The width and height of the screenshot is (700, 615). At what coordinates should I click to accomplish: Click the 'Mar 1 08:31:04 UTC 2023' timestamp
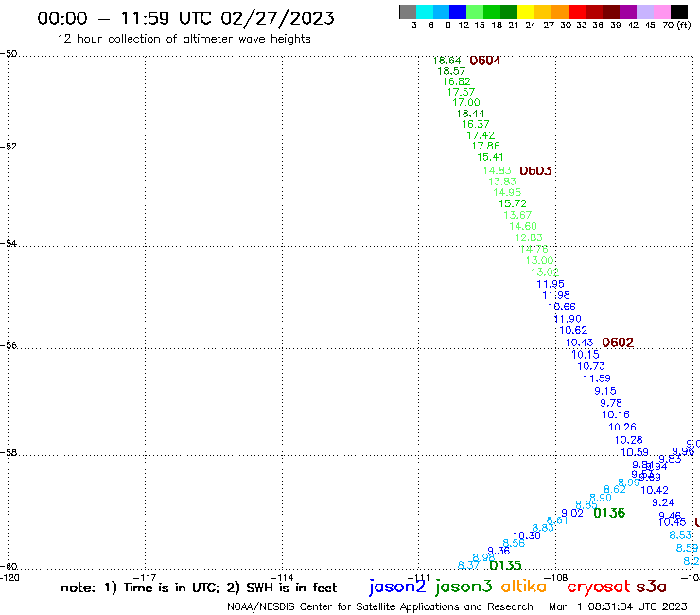pos(618,606)
